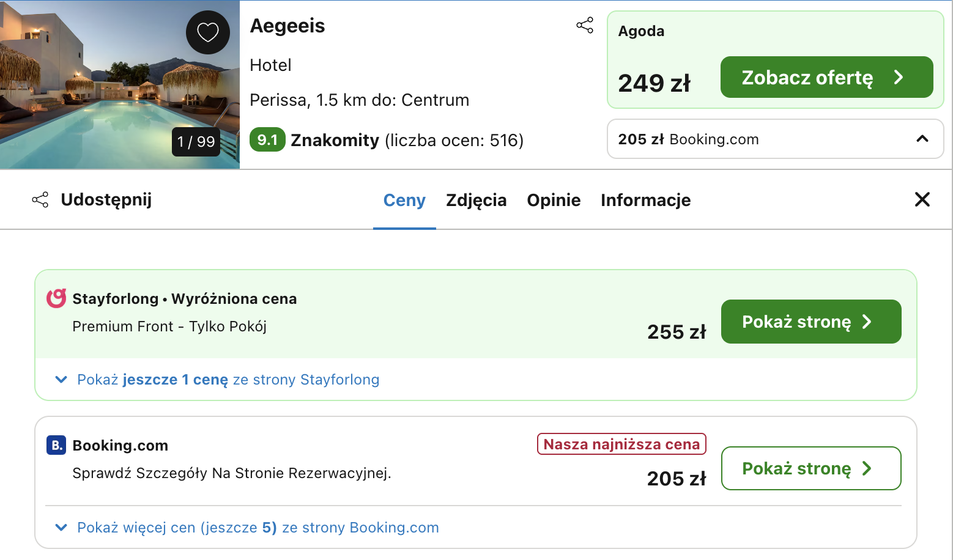Click the share icon beside Udostępnij
The height and width of the screenshot is (560, 953).
coord(40,200)
